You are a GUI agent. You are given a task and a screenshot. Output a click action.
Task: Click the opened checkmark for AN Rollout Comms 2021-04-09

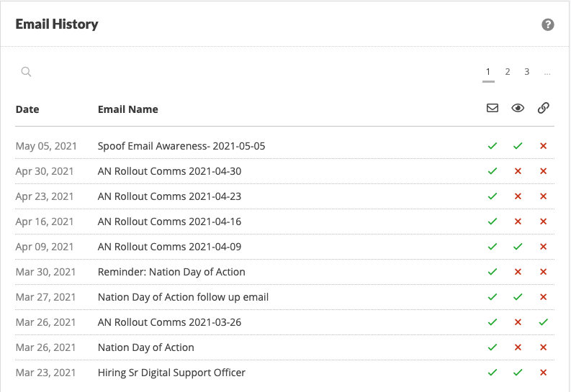click(x=518, y=247)
